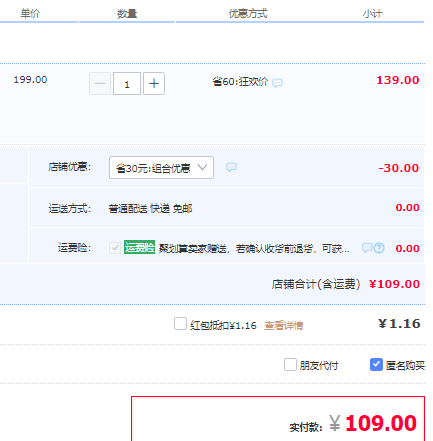Open the comment bubble icon in 运费险 row

point(367,248)
